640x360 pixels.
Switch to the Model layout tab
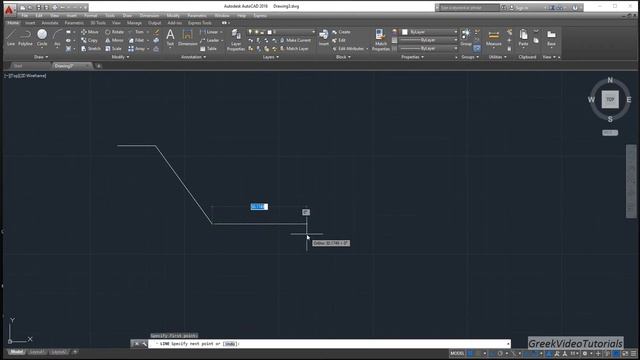16,352
